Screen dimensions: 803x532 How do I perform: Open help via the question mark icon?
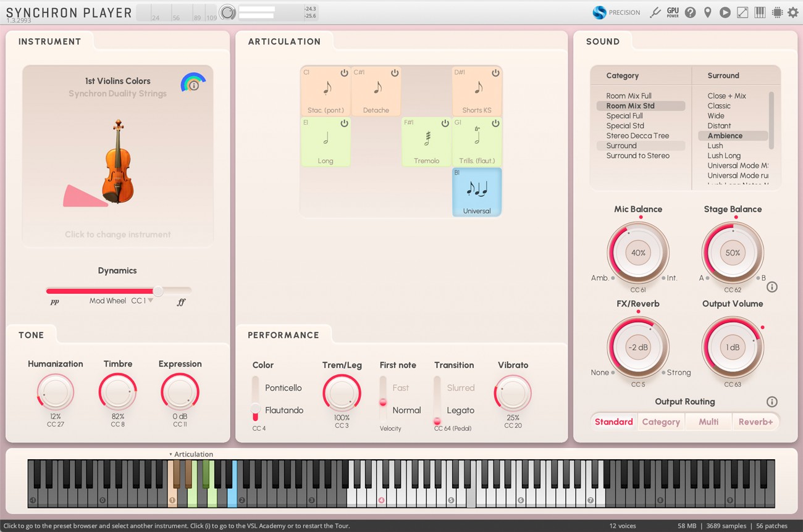pos(691,12)
